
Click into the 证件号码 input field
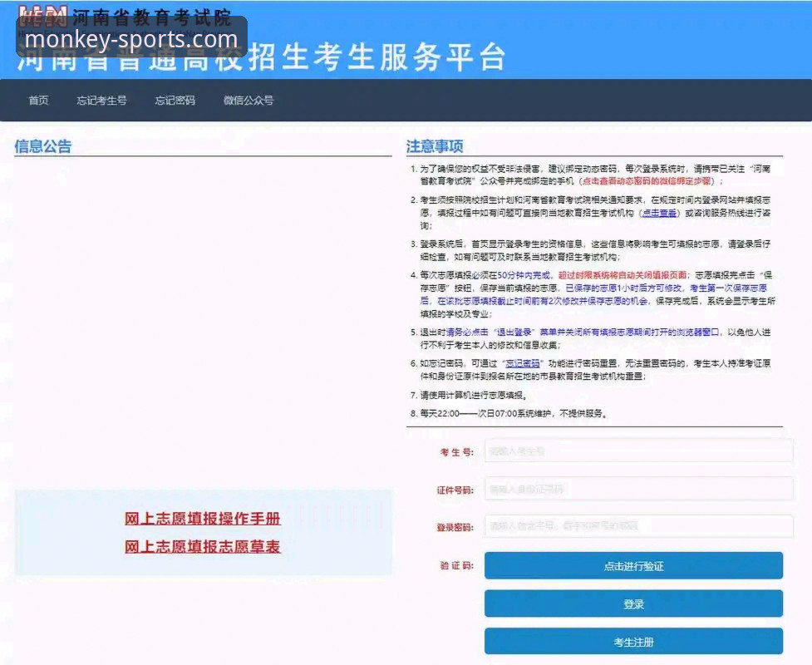(x=637, y=489)
